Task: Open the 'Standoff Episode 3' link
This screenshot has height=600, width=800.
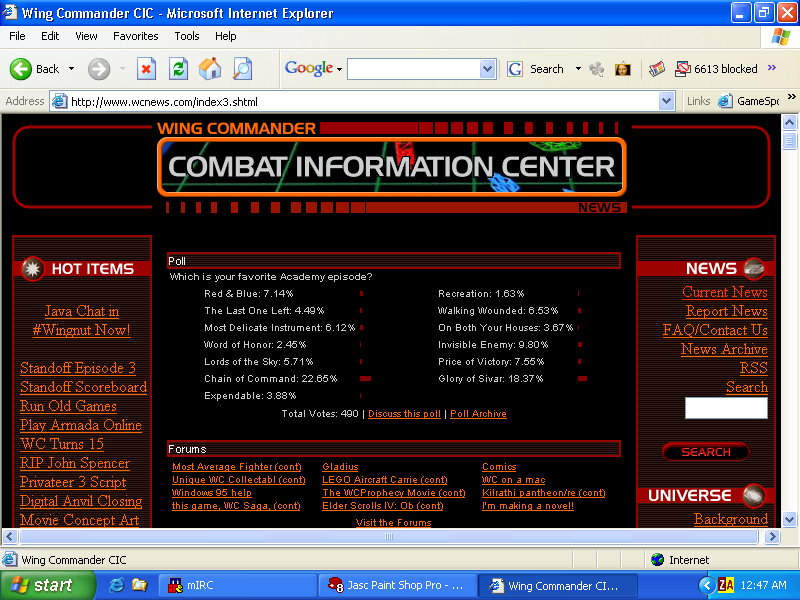Action: click(78, 368)
